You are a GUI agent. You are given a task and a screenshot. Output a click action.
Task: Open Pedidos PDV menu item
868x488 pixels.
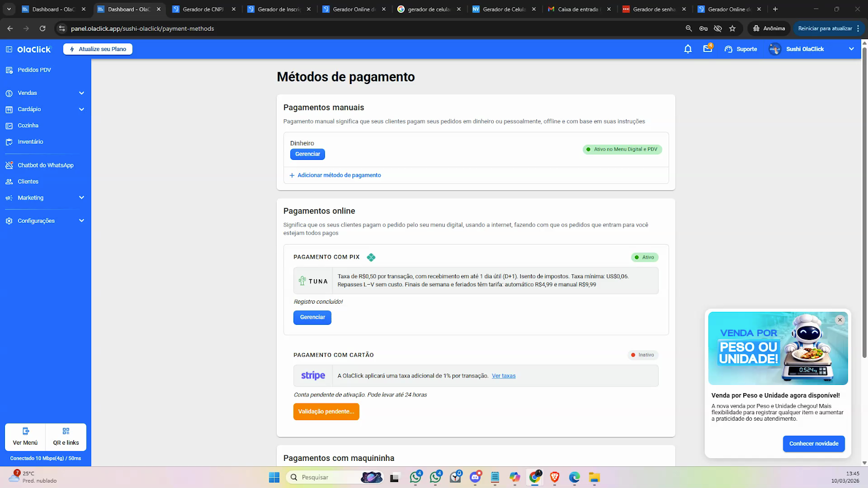(x=34, y=70)
